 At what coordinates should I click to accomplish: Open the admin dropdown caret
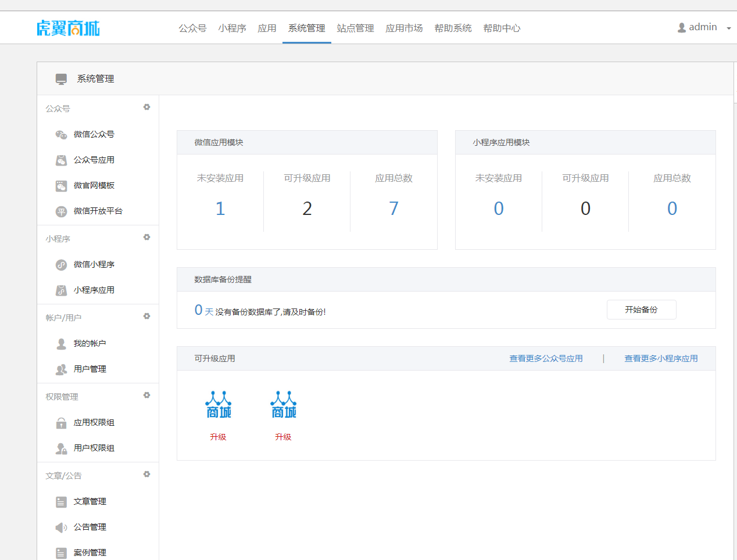tap(729, 28)
